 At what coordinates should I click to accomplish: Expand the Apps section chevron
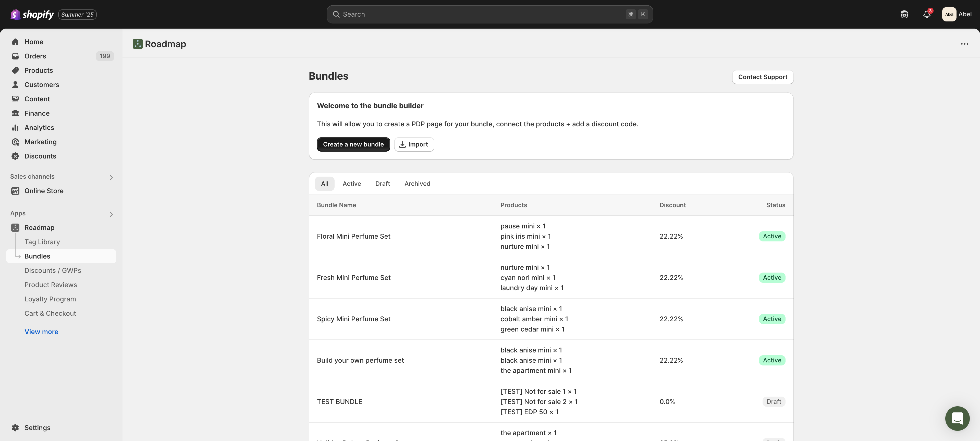(111, 215)
